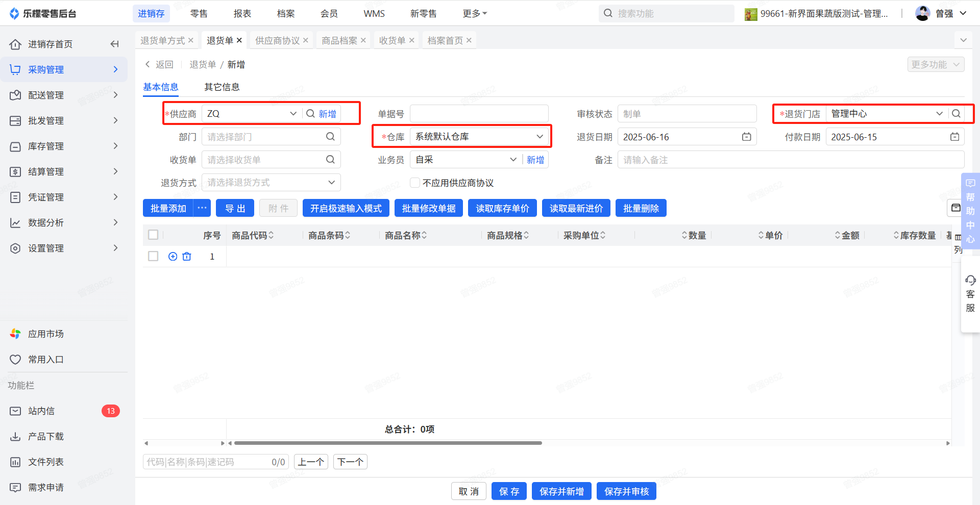This screenshot has width=980, height=505.
Task: Open 会员 top menu
Action: click(329, 13)
